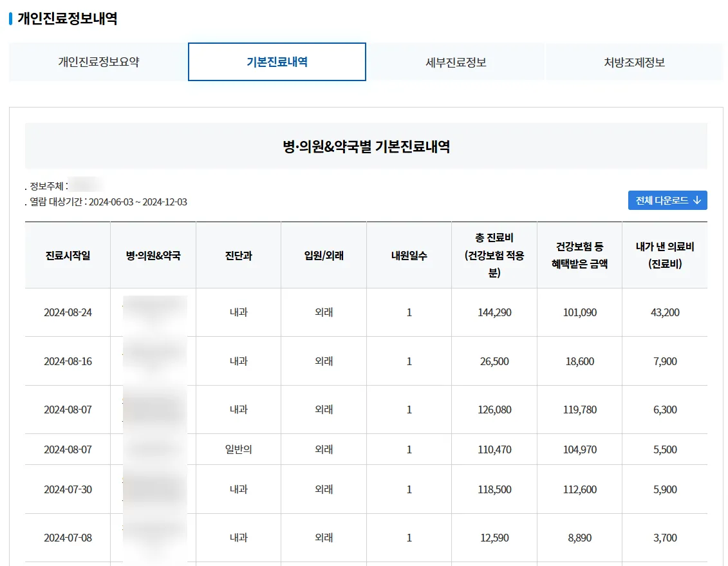Select the 2024-08-24 treatment row
The image size is (728, 566).
tap(67, 312)
